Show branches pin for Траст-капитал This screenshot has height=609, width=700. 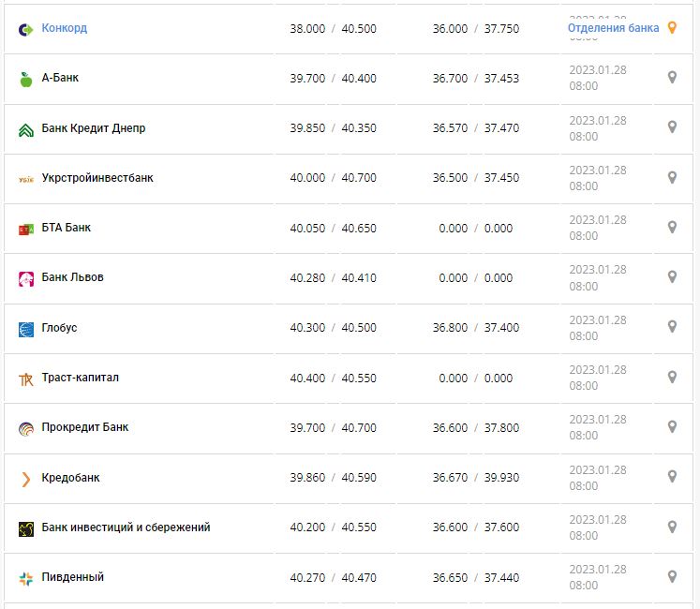coord(672,377)
